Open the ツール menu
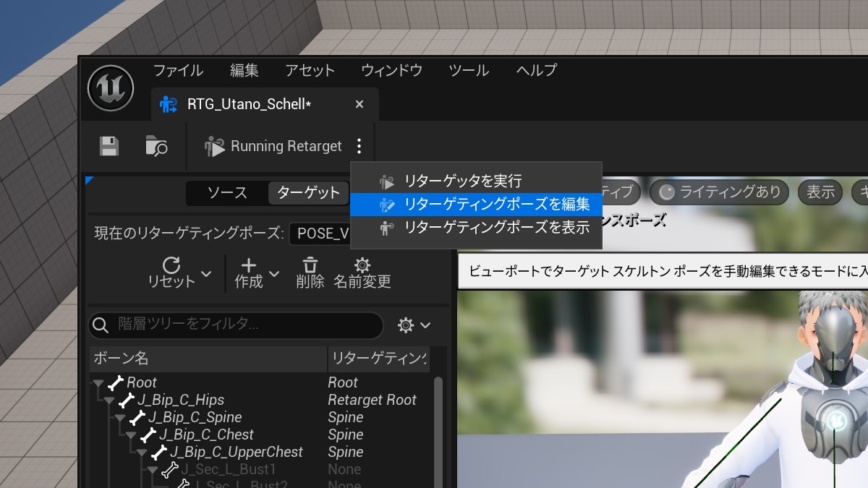Screen dimensions: 868x488 click(x=469, y=70)
